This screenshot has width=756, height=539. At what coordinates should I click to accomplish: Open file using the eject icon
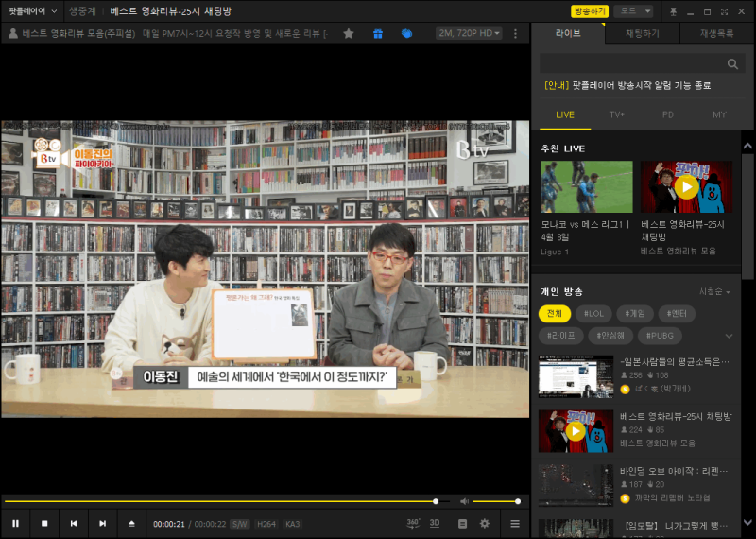pyautogui.click(x=132, y=523)
